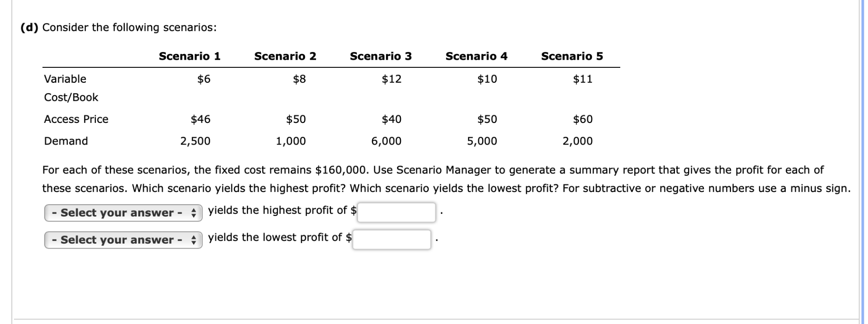868x324 pixels.
Task: Click the lowest profit amount field
Action: coord(392,239)
